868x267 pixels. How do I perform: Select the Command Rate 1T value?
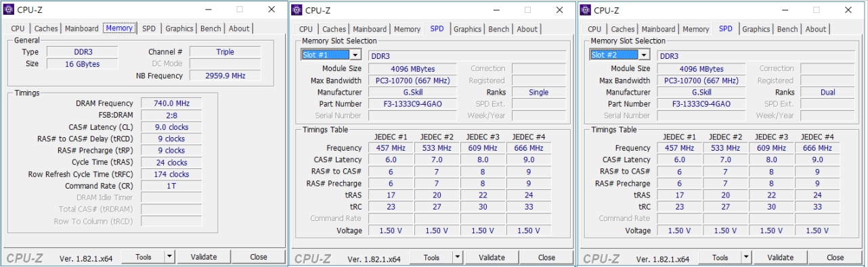coord(171,186)
